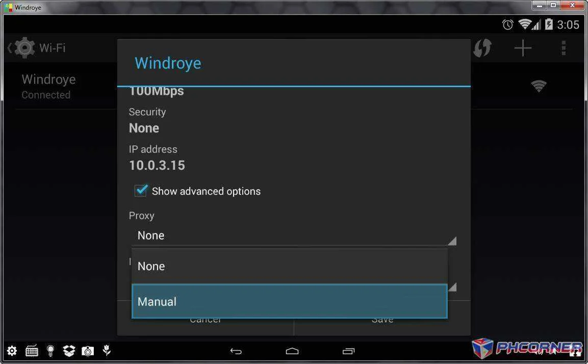588x364 pixels.
Task: Tap the battery charging status icon
Action: (549, 24)
